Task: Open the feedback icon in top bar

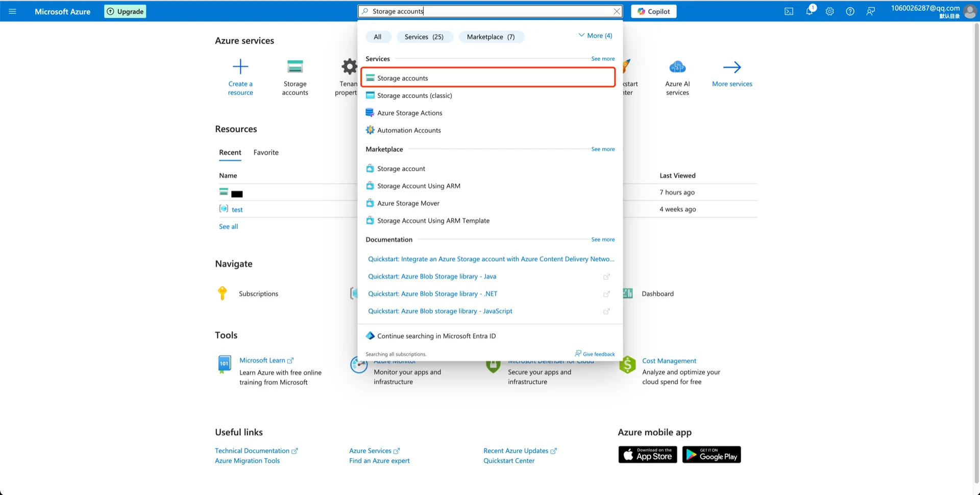Action: (870, 11)
